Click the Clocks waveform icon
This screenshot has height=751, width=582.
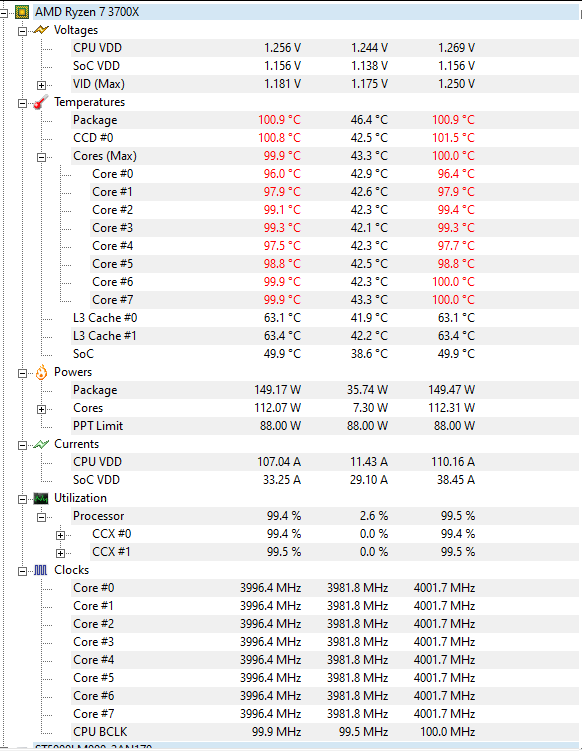coord(41,570)
